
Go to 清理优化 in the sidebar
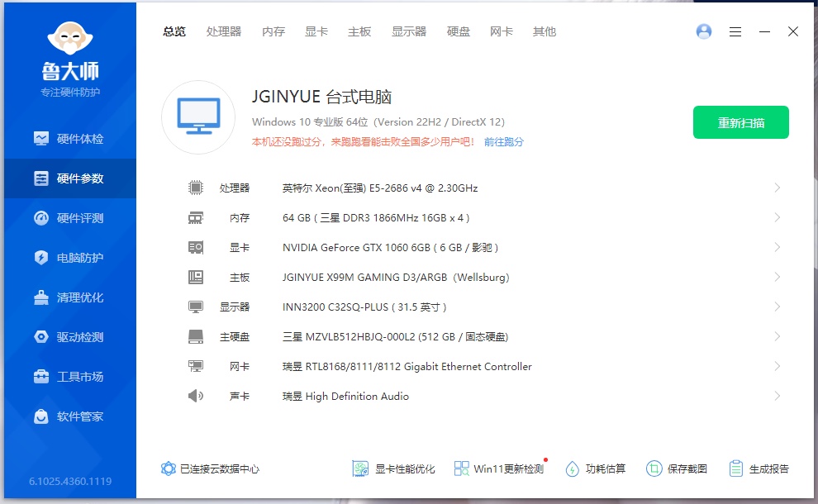(x=69, y=297)
